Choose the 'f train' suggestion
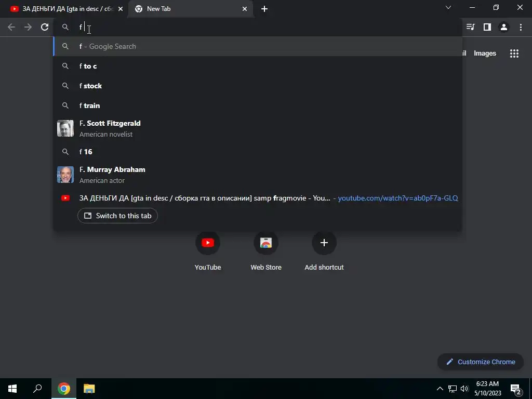Viewport: 532px width, 399px height. click(258, 105)
